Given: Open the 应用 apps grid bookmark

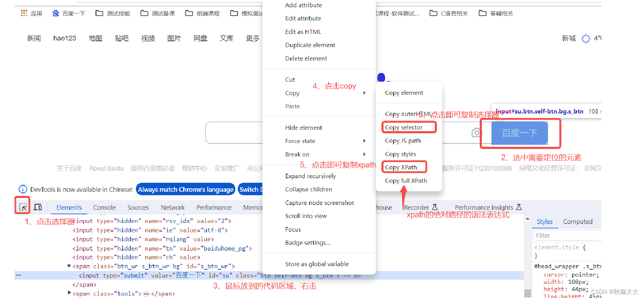Looking at the screenshot, I should tap(32, 13).
